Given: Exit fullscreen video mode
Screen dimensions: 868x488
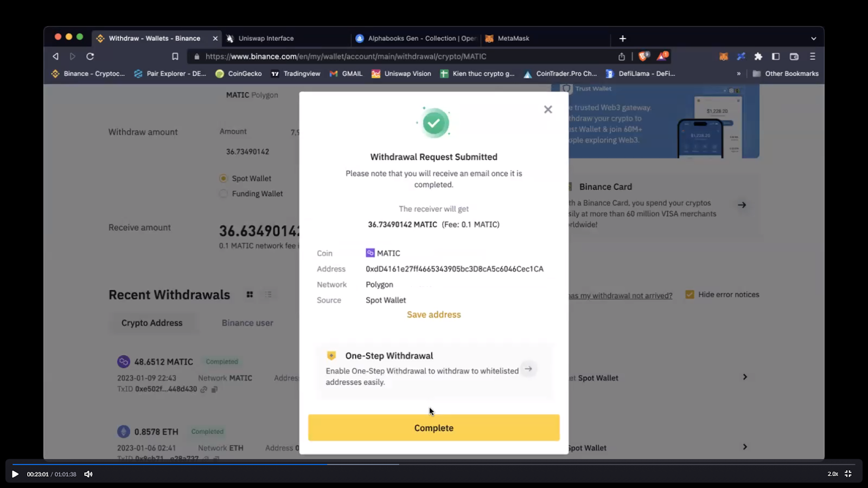Looking at the screenshot, I should pyautogui.click(x=848, y=474).
